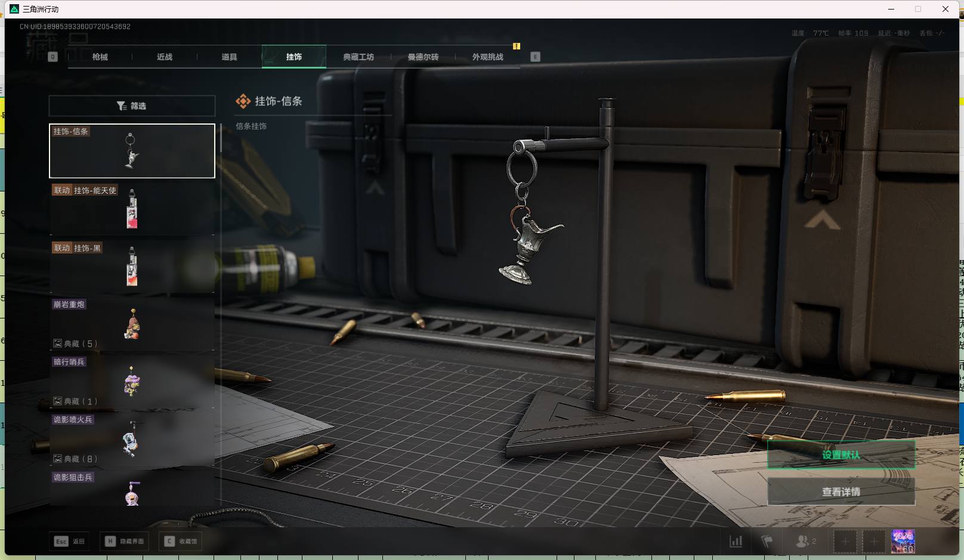Click the active 挂饰 tab
964x560 pixels.
click(294, 57)
